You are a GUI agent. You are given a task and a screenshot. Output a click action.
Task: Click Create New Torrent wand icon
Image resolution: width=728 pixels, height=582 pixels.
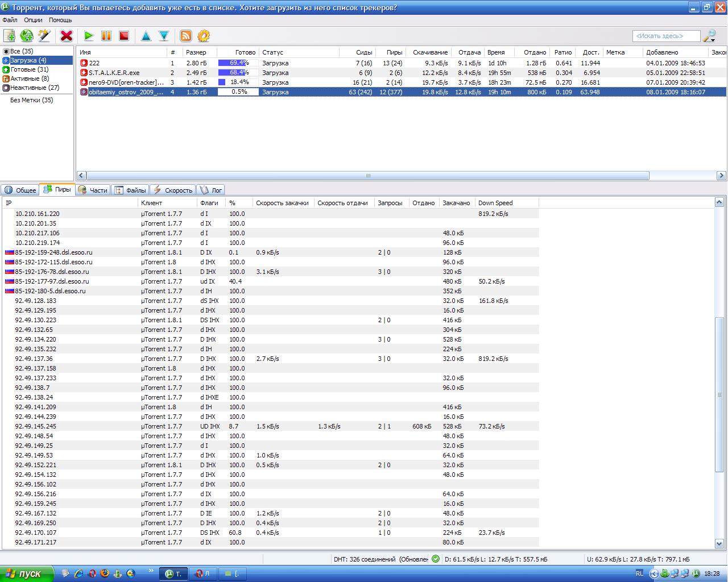[44, 36]
